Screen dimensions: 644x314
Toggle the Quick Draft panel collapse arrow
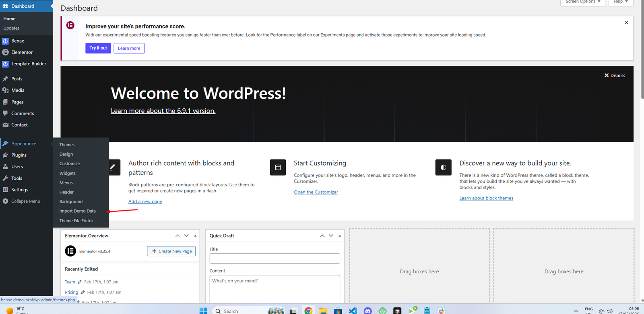click(340, 236)
